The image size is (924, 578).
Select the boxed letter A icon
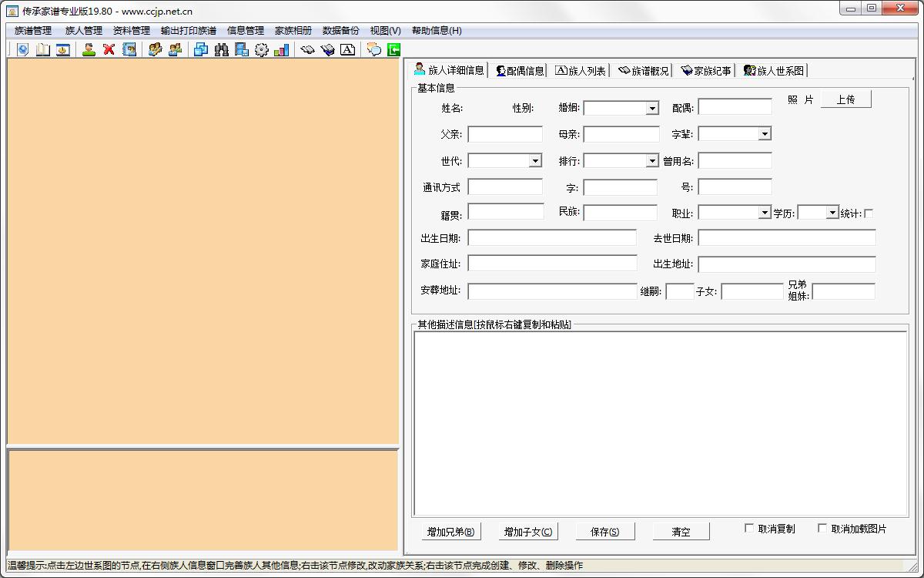(347, 49)
